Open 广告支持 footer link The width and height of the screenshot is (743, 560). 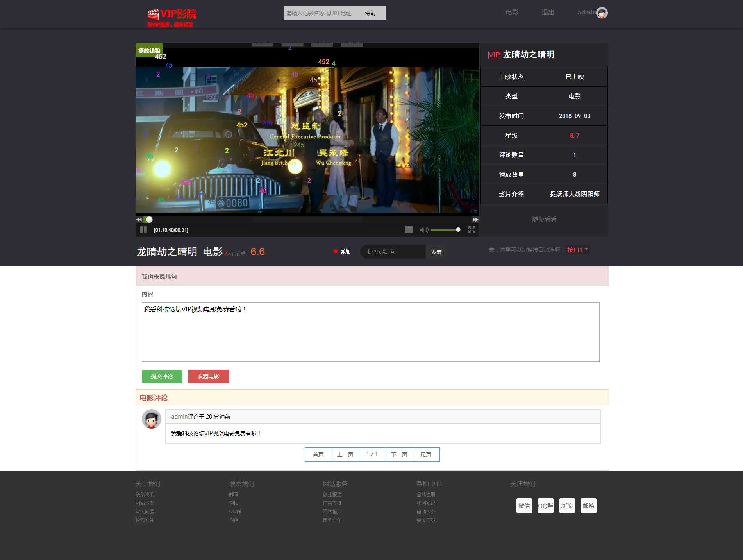click(332, 503)
